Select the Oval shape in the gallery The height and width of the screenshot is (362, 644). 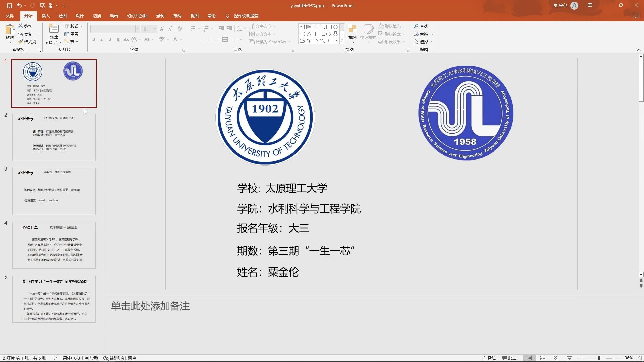tap(335, 27)
